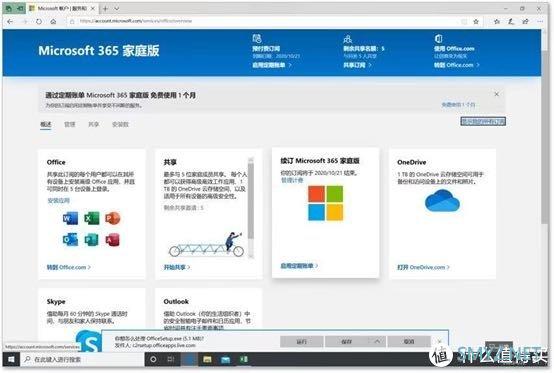Viewport: 554px width, 373px height.
Task: Go to browser home icon
Action: 53,22
